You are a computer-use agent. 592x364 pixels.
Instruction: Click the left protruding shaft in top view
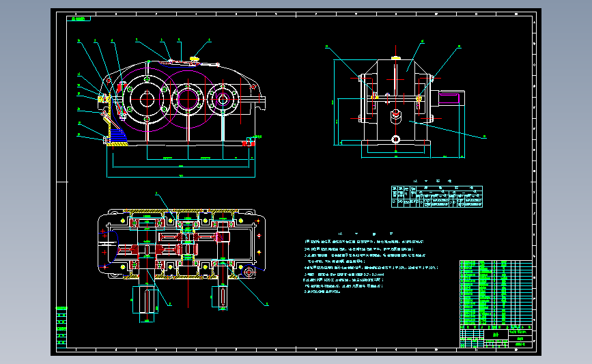tap(147, 300)
